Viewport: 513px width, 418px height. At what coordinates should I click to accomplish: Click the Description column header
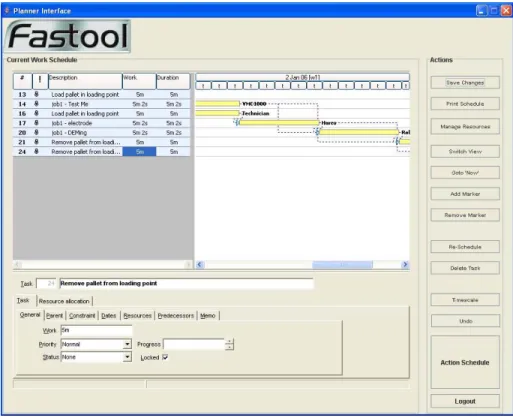coord(85,81)
